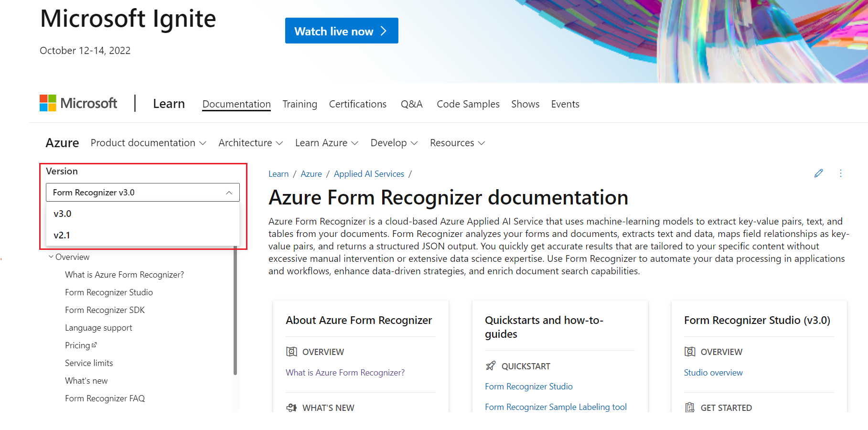Viewport: 868px width, 430px height.
Task: Open the Resources dropdown menu
Action: point(457,143)
